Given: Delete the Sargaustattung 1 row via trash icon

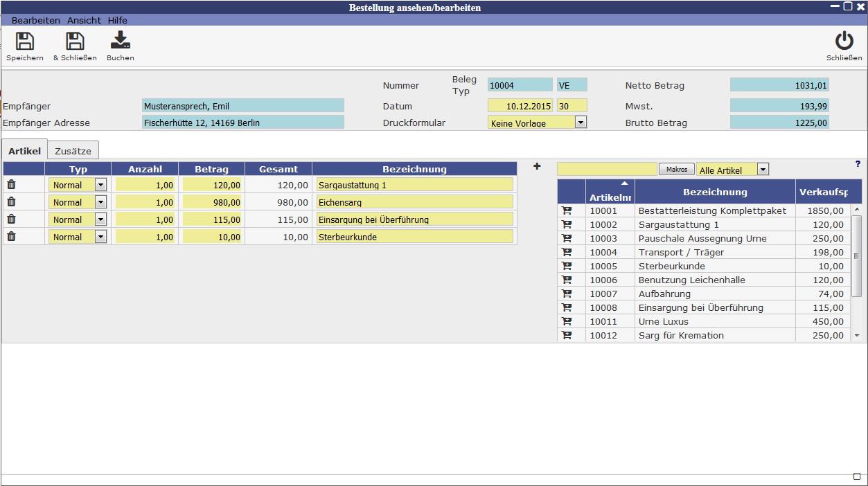Looking at the screenshot, I should point(11,185).
